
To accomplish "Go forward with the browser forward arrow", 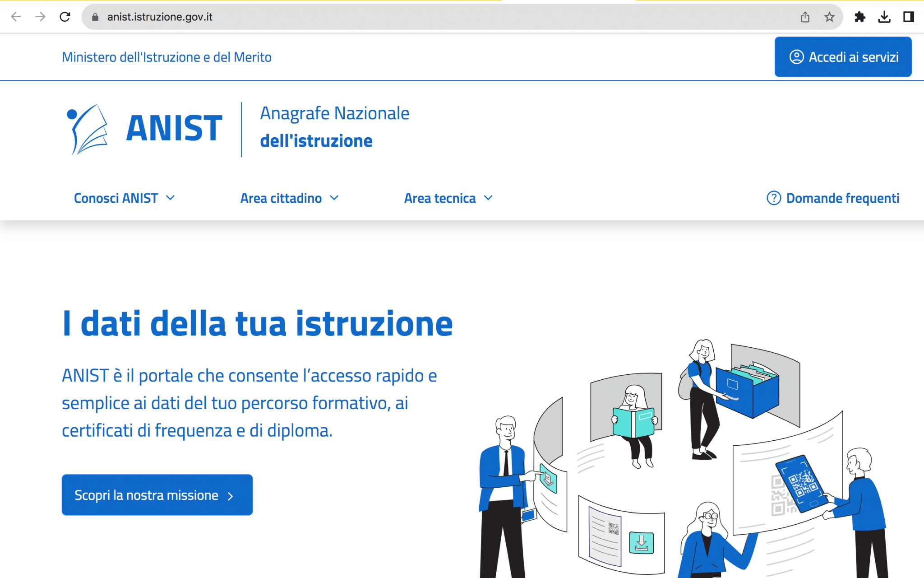I will tap(41, 17).
